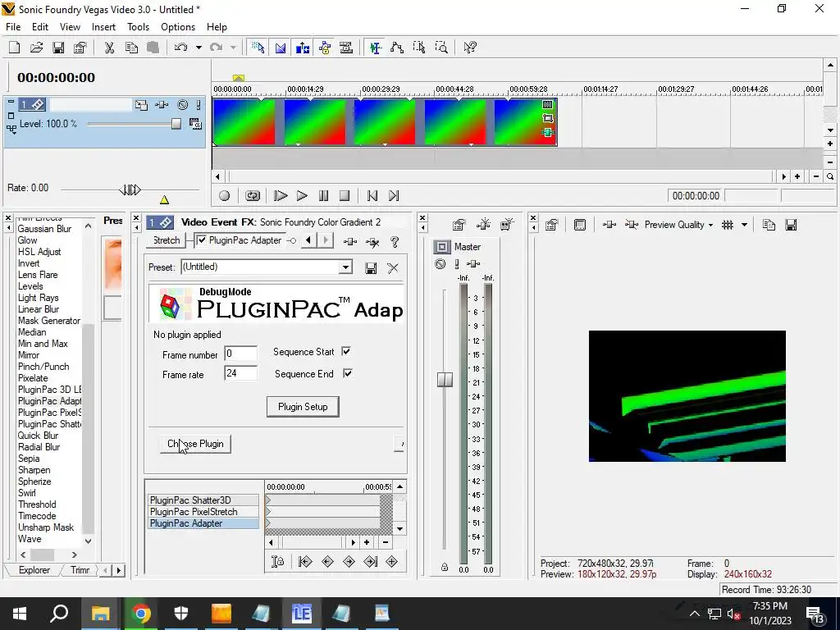Toggle the PluginPac Adapter enable checkbox
This screenshot has height=630, width=840.
tap(202, 240)
